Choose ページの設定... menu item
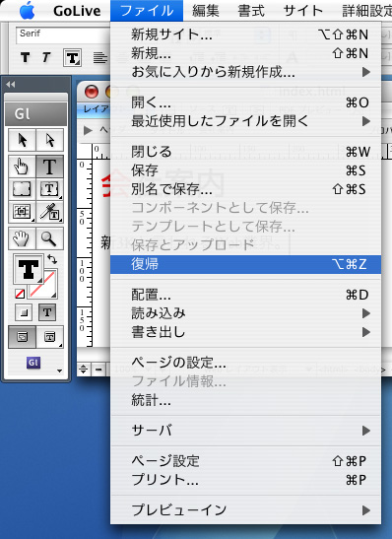This screenshot has height=539, width=392. click(245, 363)
